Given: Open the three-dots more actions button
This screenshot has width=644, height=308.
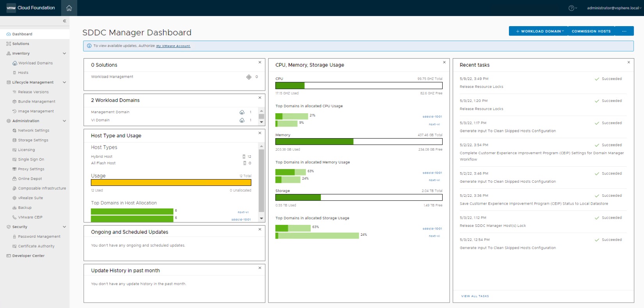Looking at the screenshot, I should pos(624,31).
